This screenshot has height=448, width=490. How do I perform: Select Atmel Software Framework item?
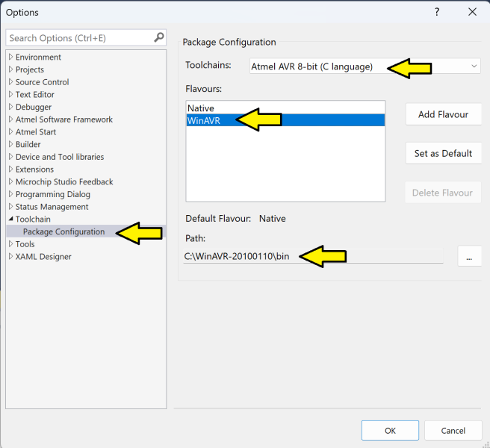coord(63,119)
